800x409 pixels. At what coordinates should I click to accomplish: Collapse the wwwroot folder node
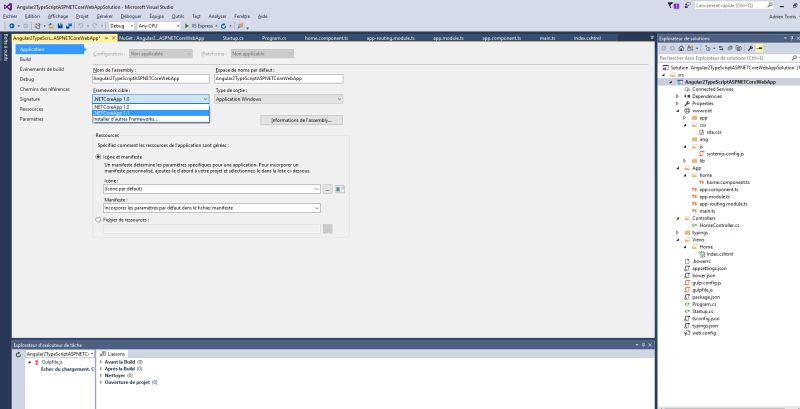point(677,111)
